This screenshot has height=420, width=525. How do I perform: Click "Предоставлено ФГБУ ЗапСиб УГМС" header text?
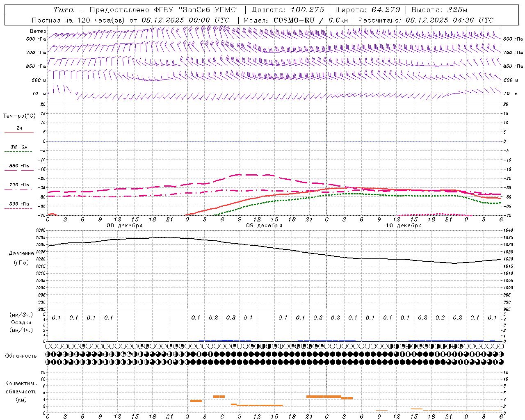click(x=164, y=10)
